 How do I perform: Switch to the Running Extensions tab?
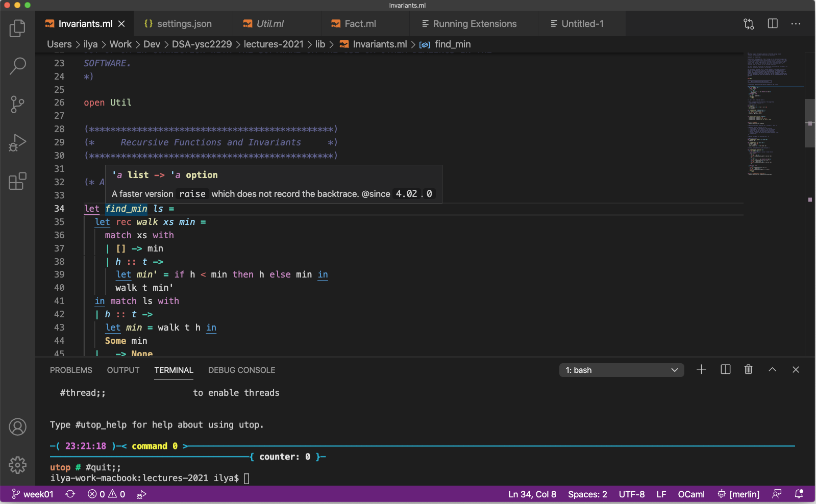474,24
